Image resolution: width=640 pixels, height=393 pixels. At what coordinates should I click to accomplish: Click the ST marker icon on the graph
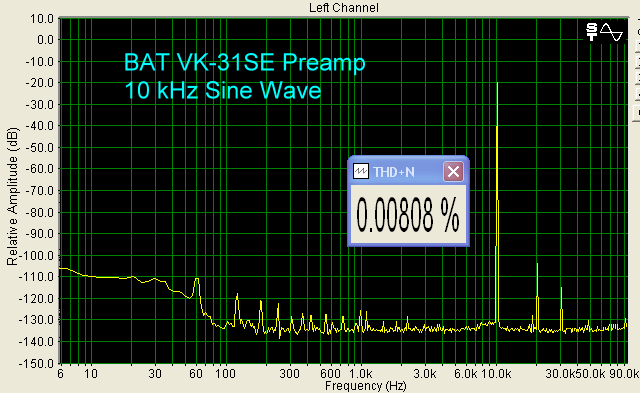(x=591, y=32)
